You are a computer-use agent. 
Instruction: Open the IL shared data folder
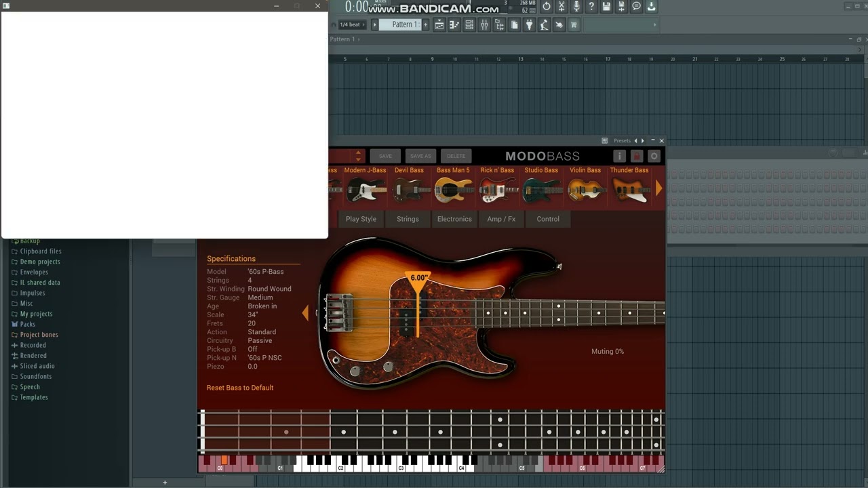coord(40,283)
